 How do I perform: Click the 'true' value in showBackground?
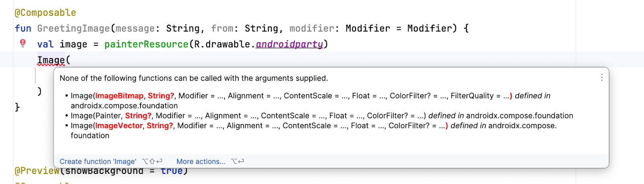click(171, 171)
